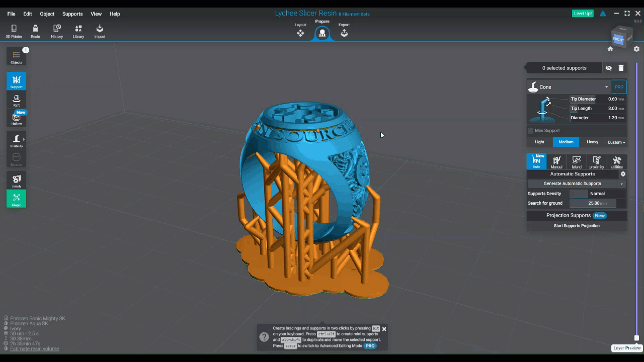Viewport: 644px width, 362px height.
Task: Click Start Supports Projection button
Action: tap(577, 226)
